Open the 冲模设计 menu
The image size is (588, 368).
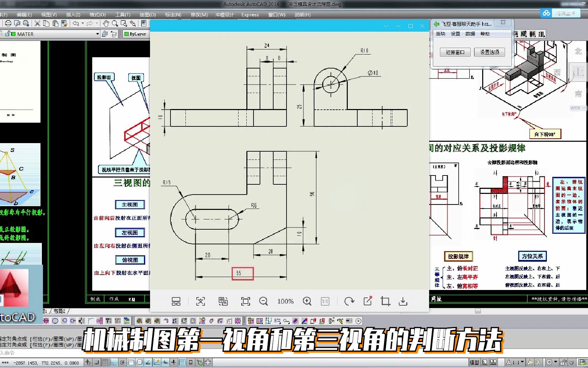tap(225, 15)
